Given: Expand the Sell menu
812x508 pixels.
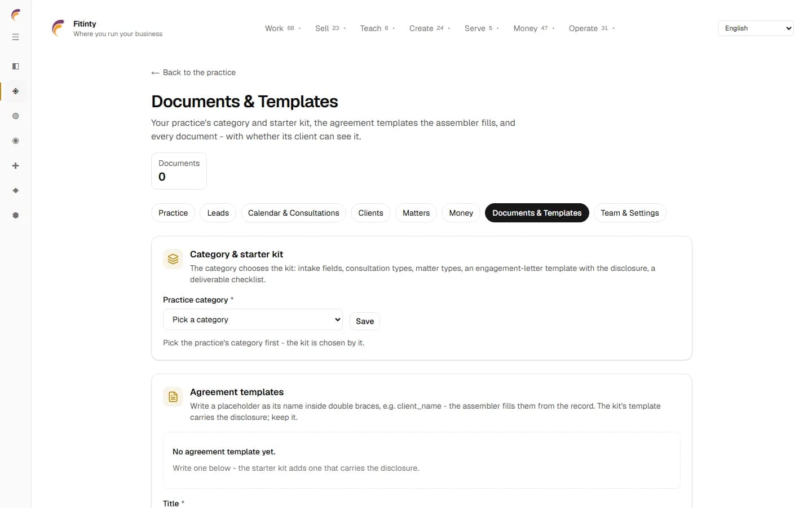Looking at the screenshot, I should tap(330, 28).
